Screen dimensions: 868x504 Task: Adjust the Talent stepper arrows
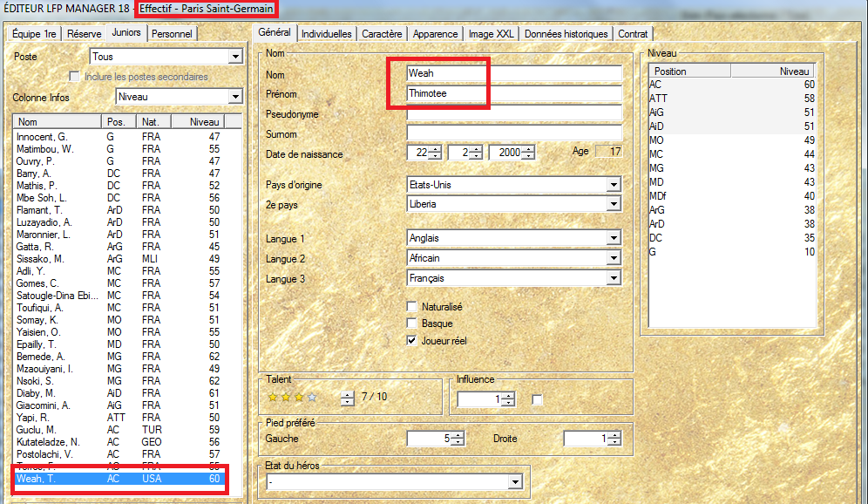[347, 398]
